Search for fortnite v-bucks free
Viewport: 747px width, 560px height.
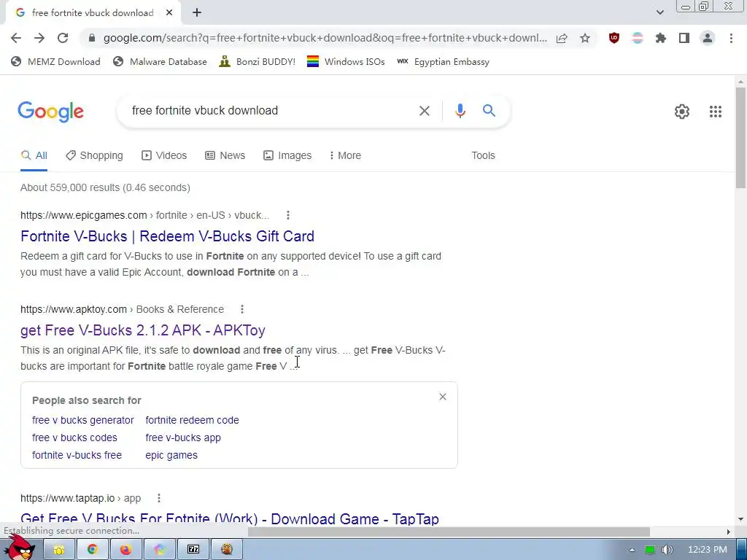click(77, 455)
